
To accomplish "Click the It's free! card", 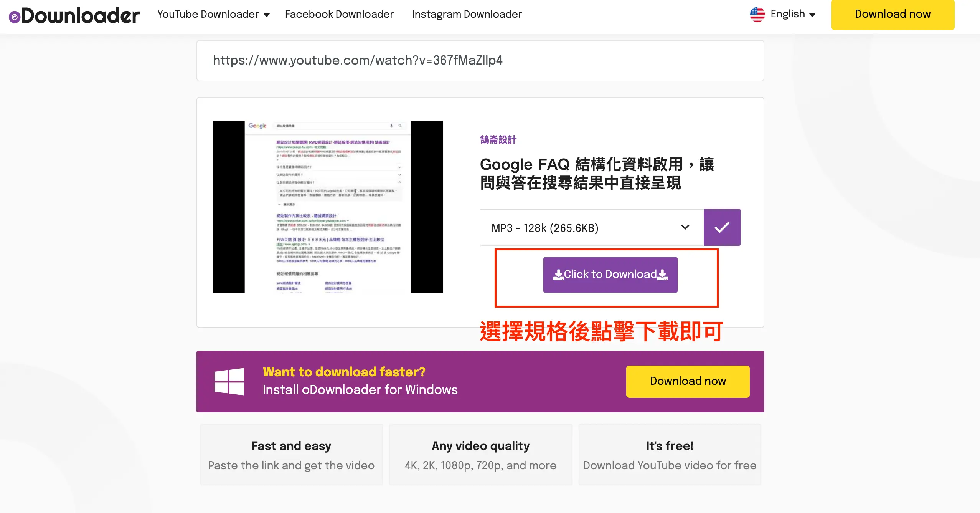I will (x=670, y=455).
